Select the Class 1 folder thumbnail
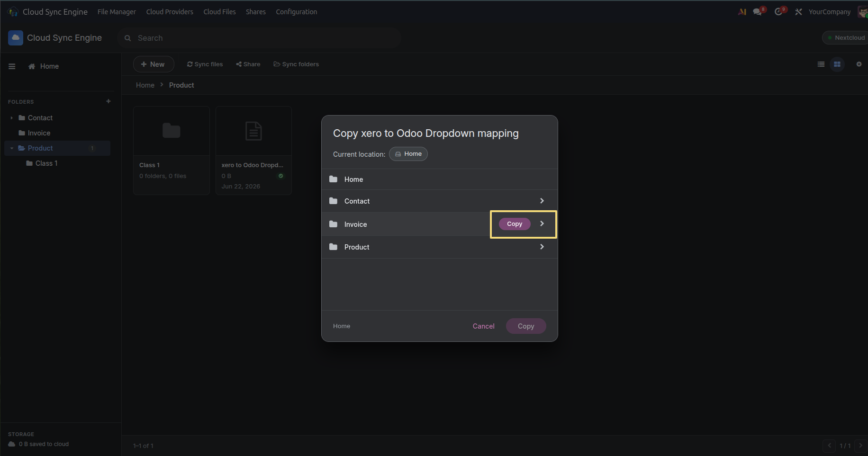Viewport: 868px width, 456px height. coord(172,151)
